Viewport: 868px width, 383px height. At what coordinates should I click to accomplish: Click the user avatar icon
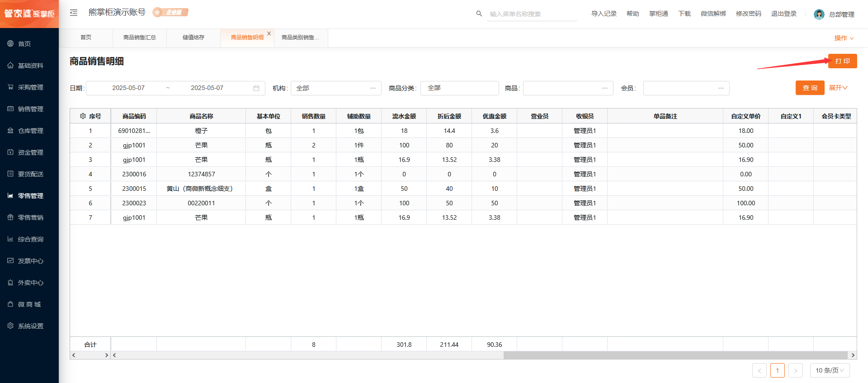819,14
